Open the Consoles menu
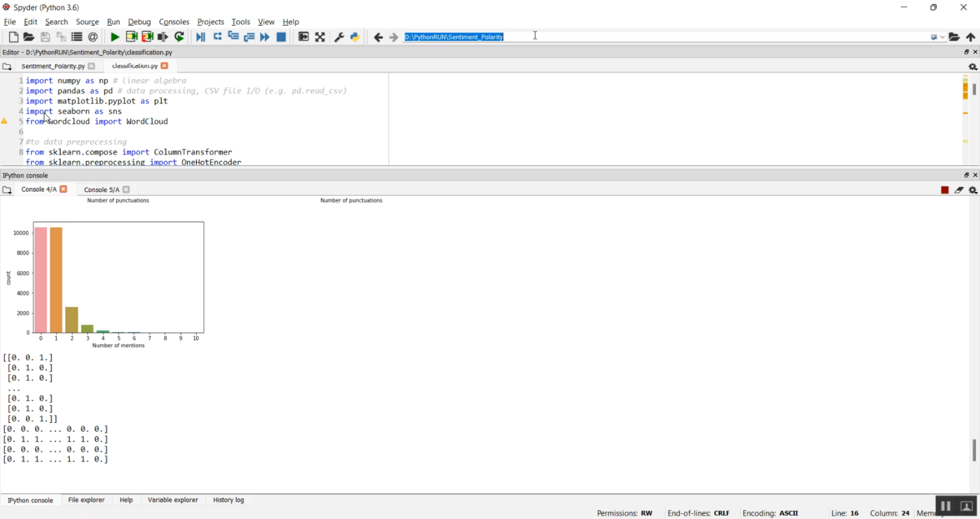Viewport: 980px width, 519px height. pyautogui.click(x=174, y=22)
